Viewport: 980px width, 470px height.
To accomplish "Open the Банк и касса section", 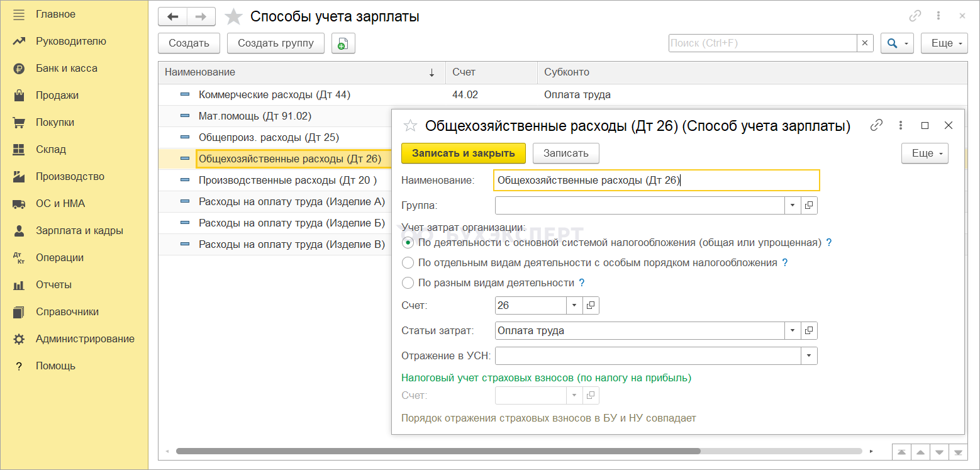I will click(x=66, y=68).
